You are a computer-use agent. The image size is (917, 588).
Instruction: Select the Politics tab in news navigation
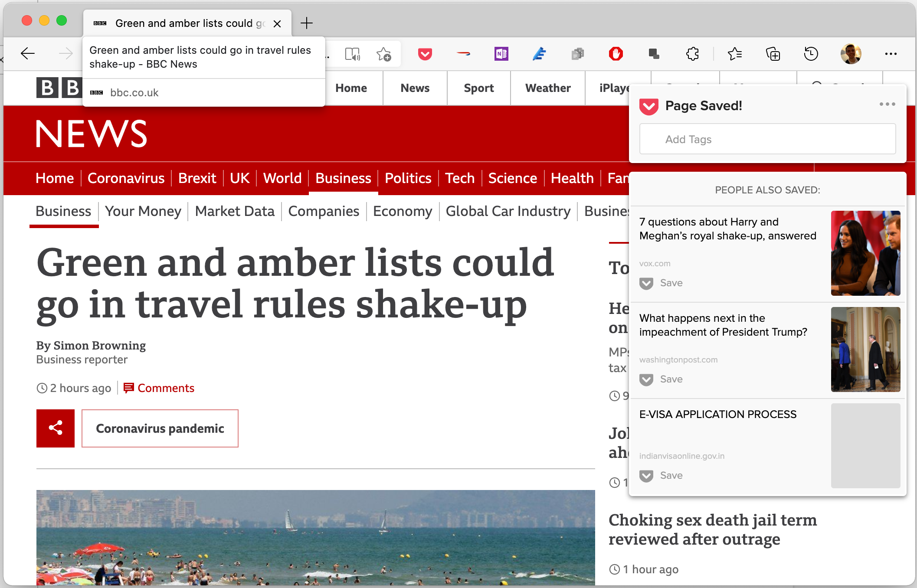pyautogui.click(x=408, y=178)
